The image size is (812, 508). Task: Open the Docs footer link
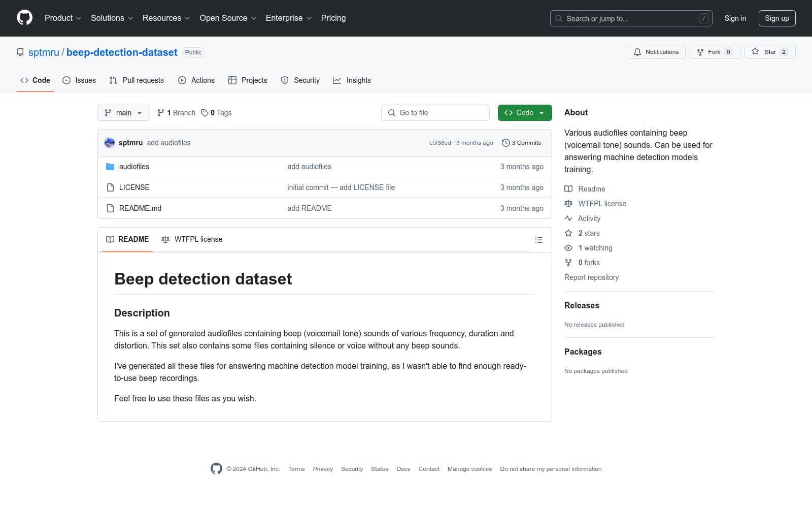(403, 469)
